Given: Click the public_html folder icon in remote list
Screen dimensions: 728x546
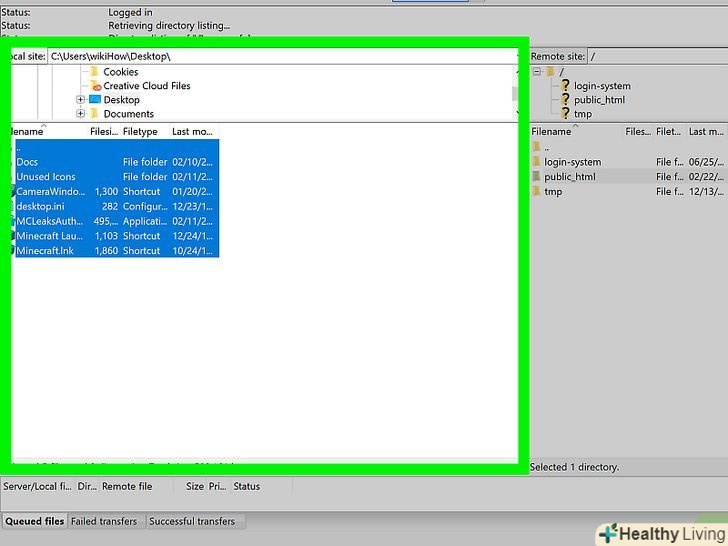Looking at the screenshot, I should [536, 176].
